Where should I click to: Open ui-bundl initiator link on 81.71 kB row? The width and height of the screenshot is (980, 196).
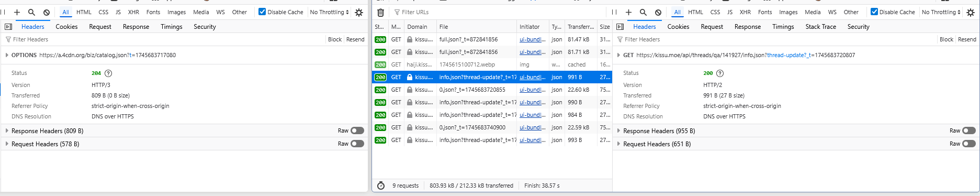(x=532, y=52)
